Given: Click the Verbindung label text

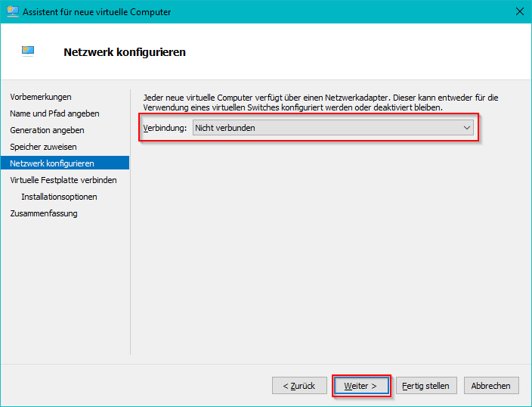Looking at the screenshot, I should click(165, 128).
